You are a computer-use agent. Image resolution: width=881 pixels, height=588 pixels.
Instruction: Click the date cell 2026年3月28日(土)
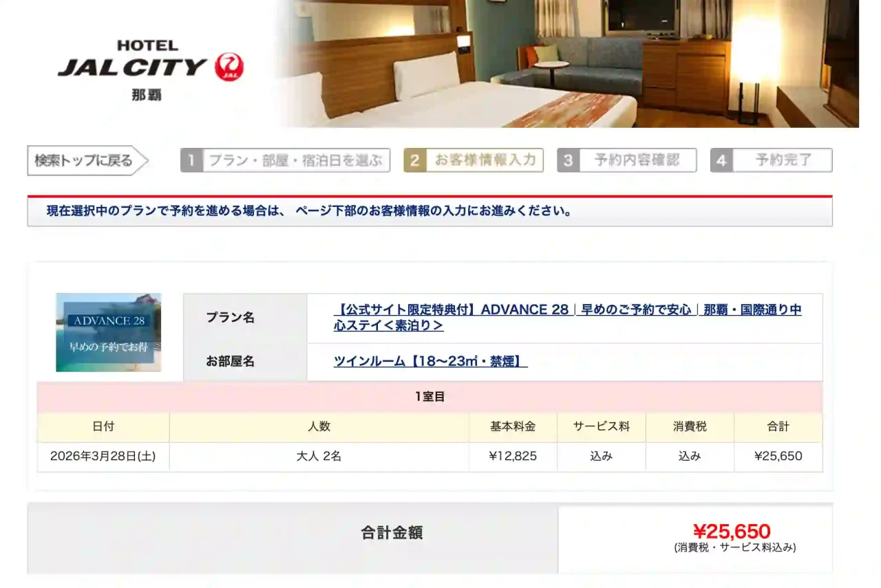tap(103, 457)
